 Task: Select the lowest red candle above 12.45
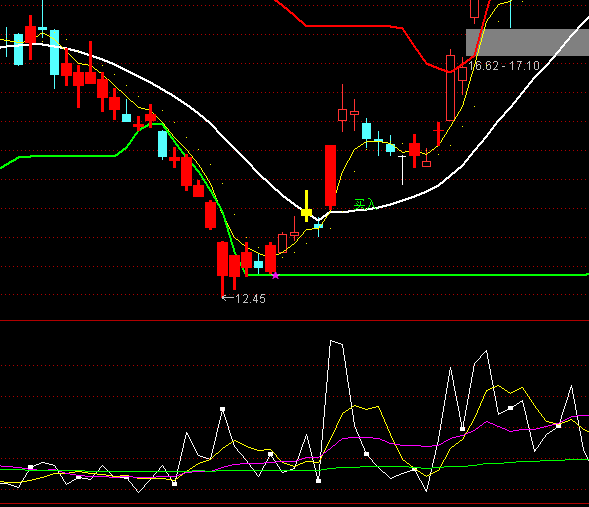tap(222, 269)
